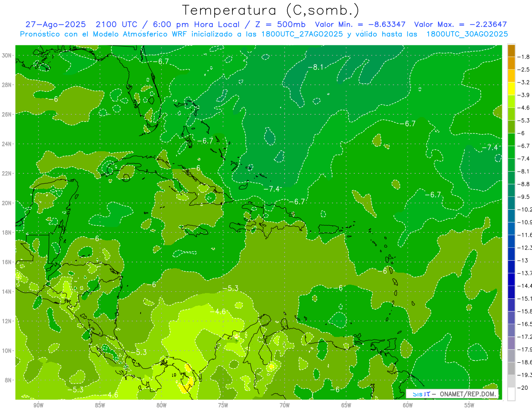
Task: Click the 14N latitude axis label
Action: coord(7,291)
